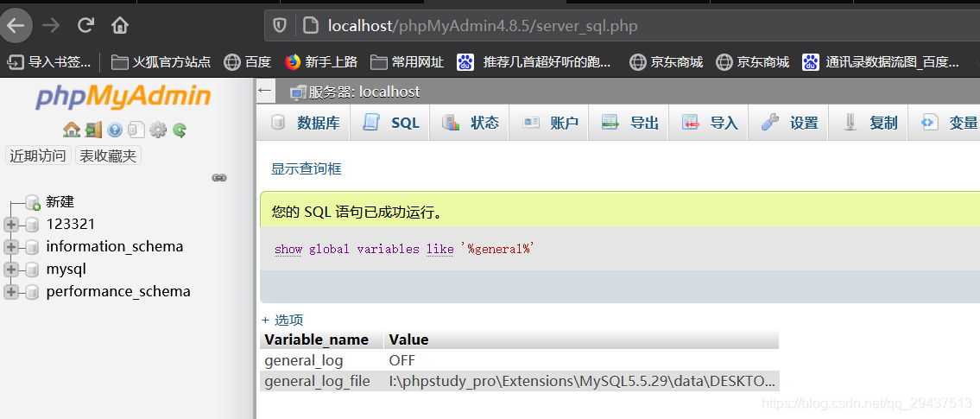Viewport: 980px width, 419px height.
Task: Click the database icon next to 123321
Action: coord(33,225)
